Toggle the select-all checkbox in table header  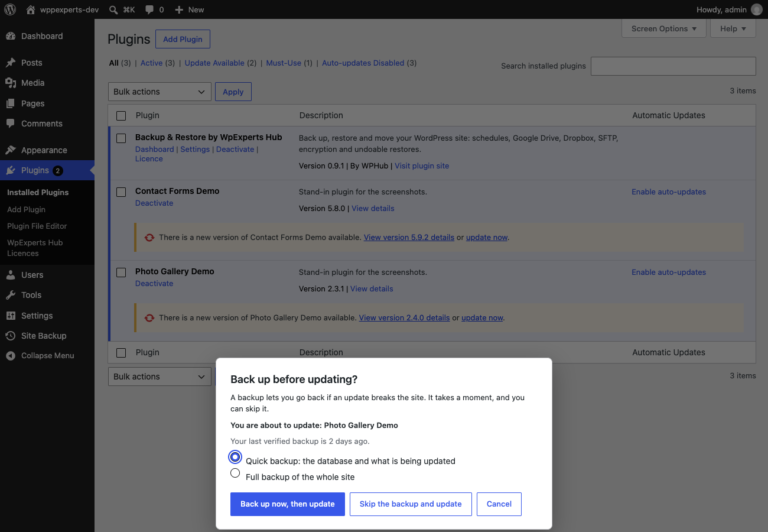[x=121, y=116]
